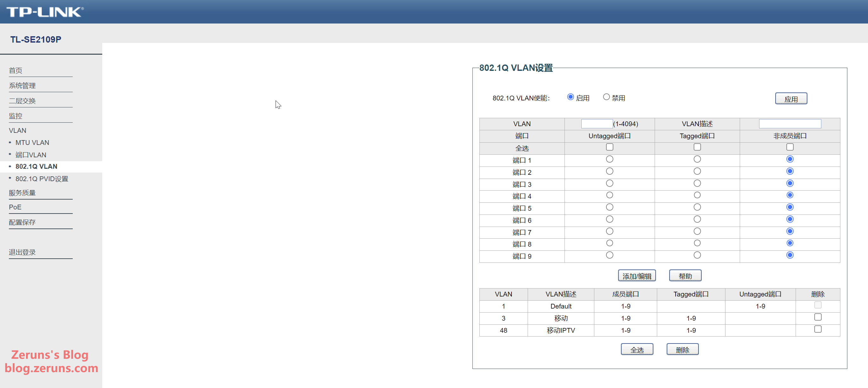
Task: Select 802.1Q VLAN submenu
Action: point(37,166)
